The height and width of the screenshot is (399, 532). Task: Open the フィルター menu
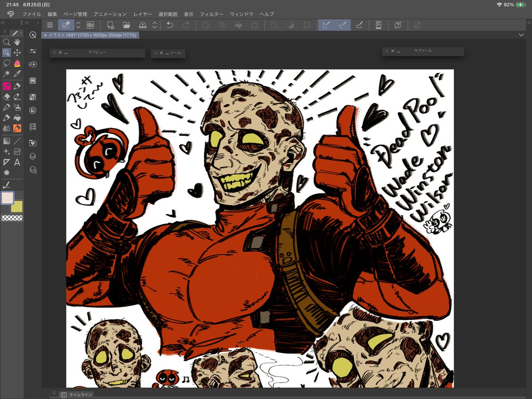[211, 14]
